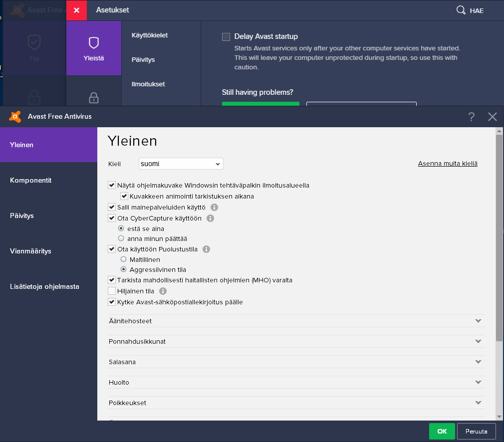The width and height of the screenshot is (504, 442).
Task: Switch to the Päivitys tab in the dialog sidebar
Action: click(48, 216)
